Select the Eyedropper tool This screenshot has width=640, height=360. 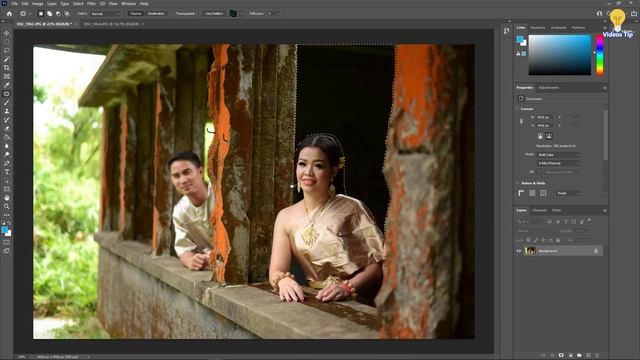[x=7, y=85]
